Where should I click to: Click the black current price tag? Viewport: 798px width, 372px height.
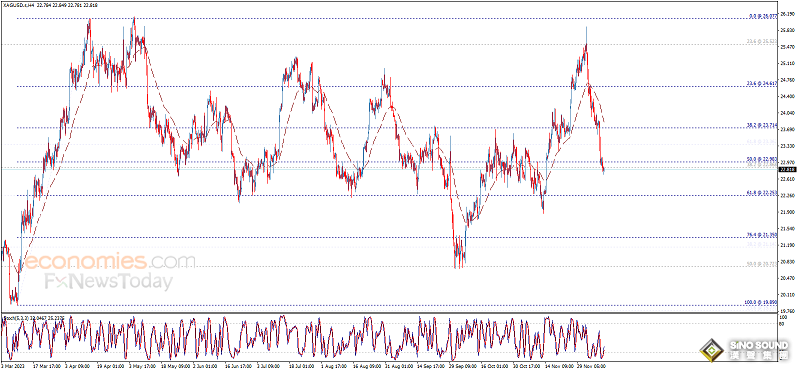click(x=787, y=170)
